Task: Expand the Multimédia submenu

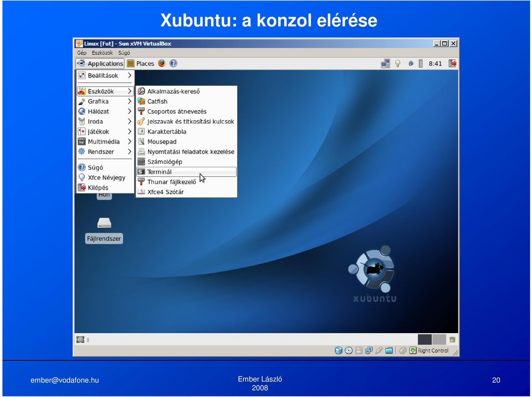Action: 105,141
